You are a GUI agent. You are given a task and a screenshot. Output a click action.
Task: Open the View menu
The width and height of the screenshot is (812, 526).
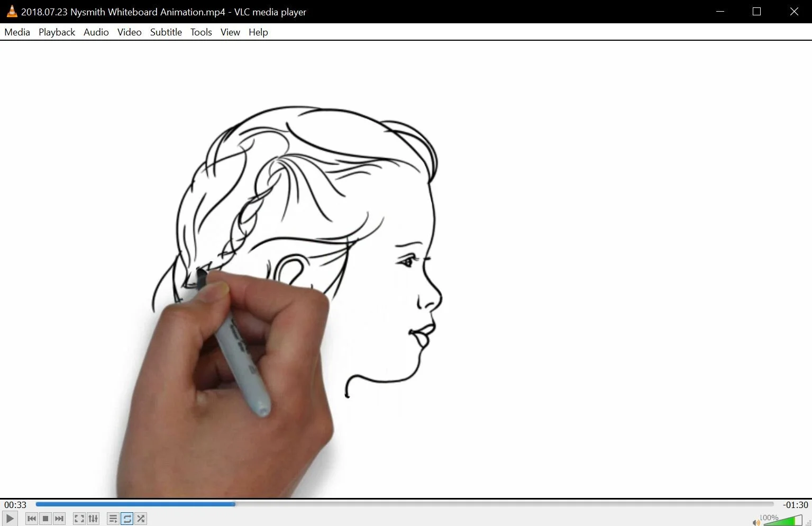pyautogui.click(x=230, y=32)
